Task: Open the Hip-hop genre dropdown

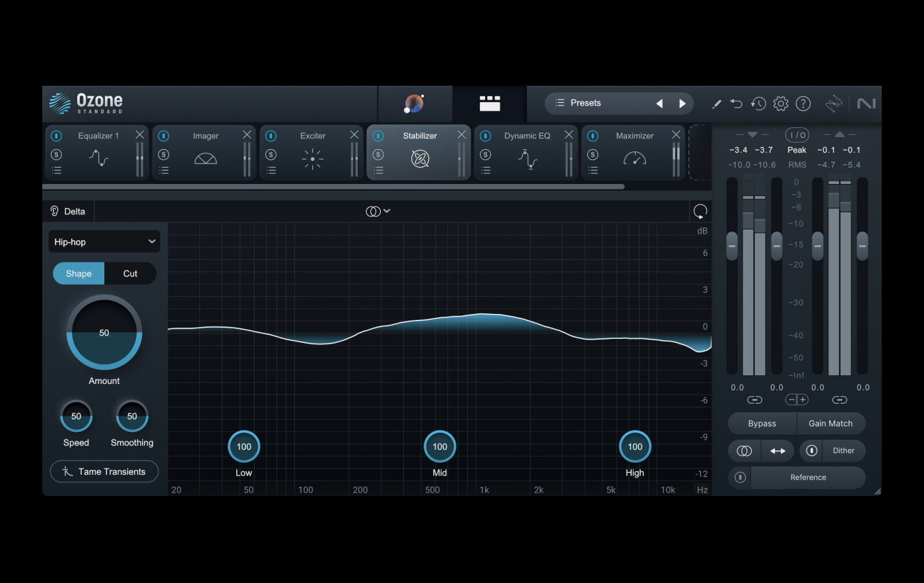Action: [104, 242]
